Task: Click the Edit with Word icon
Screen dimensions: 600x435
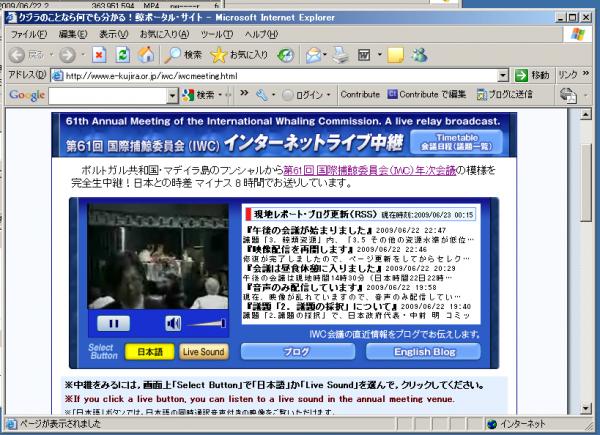Action: click(364, 55)
